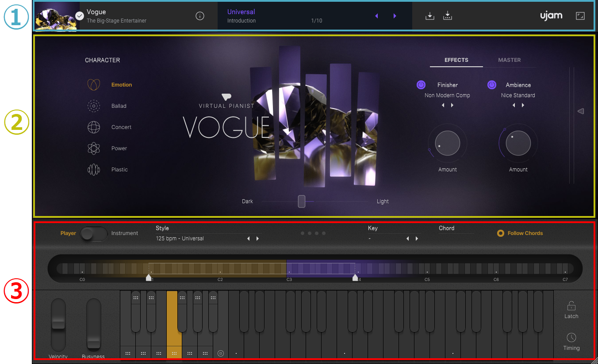
Task: Collapse the side panel with the triangle arrow
Action: 581,111
